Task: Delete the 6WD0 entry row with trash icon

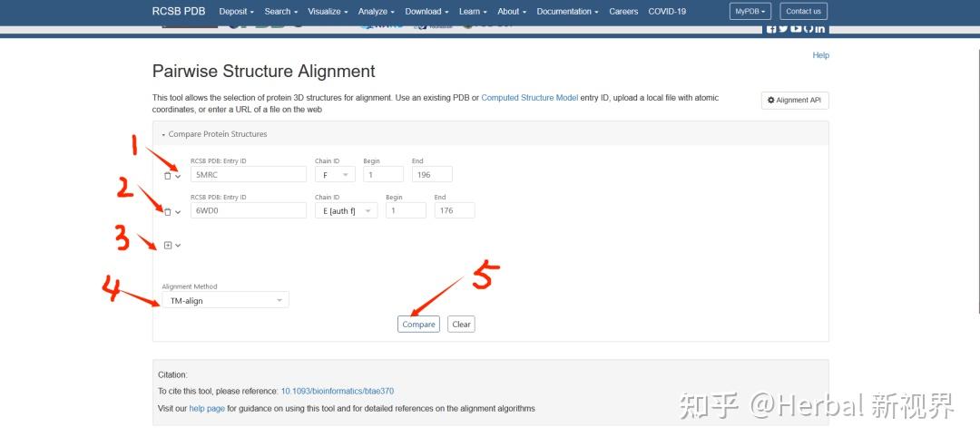Action: click(x=167, y=212)
